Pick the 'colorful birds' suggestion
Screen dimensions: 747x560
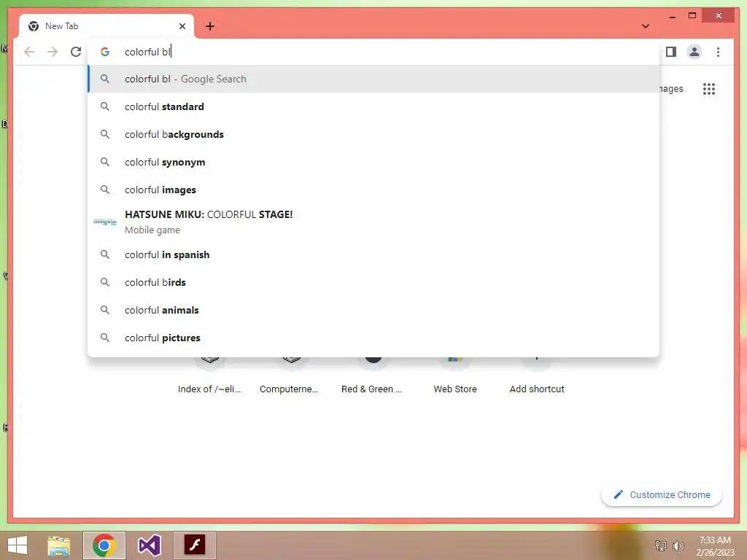(373, 282)
